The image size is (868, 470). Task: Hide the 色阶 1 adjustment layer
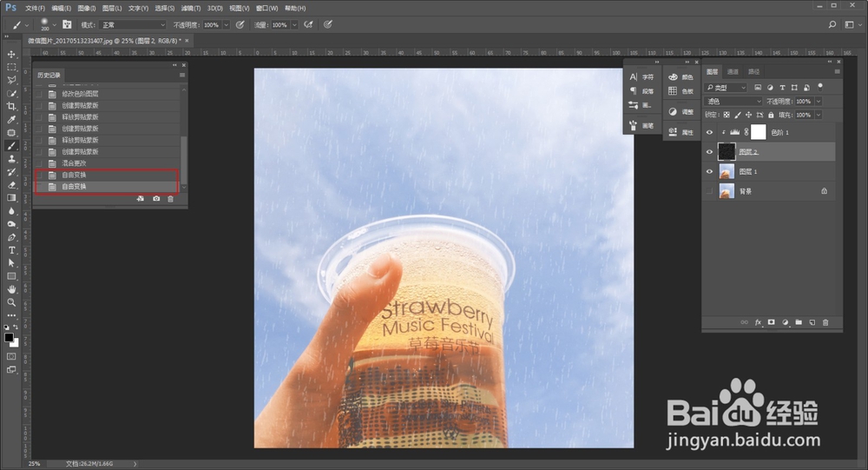709,132
